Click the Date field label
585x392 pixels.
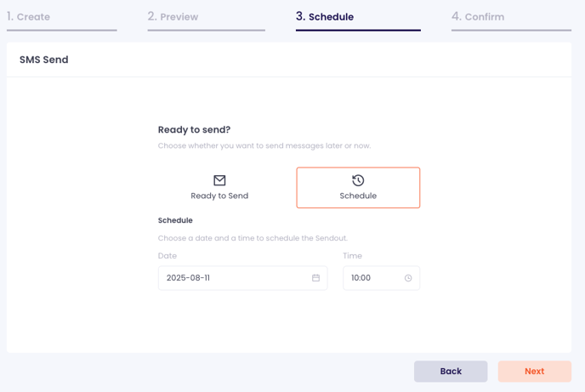[x=168, y=256]
